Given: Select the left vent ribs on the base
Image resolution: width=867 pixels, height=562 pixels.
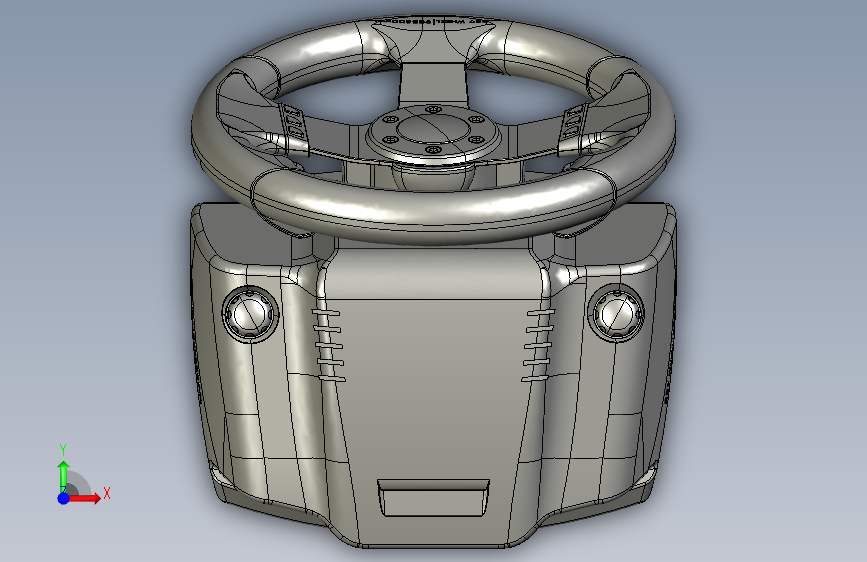Looking at the screenshot, I should click(328, 346).
